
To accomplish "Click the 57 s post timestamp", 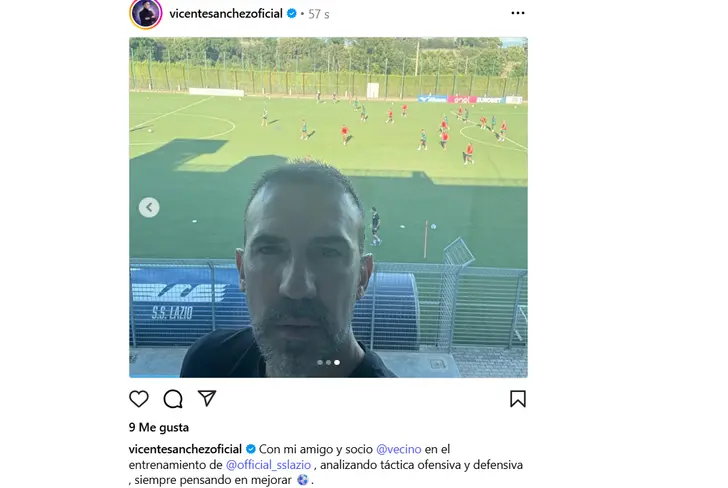I will point(318,14).
